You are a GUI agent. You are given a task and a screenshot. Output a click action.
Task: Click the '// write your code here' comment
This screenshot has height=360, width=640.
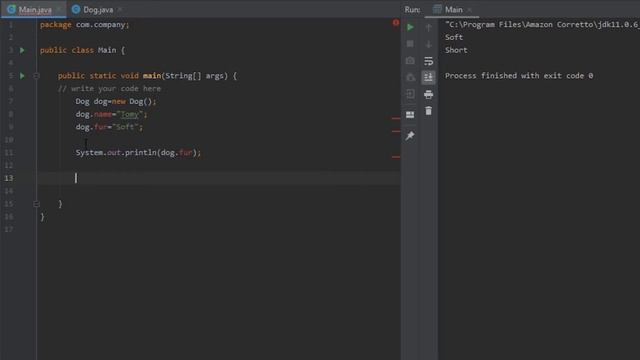click(x=109, y=89)
